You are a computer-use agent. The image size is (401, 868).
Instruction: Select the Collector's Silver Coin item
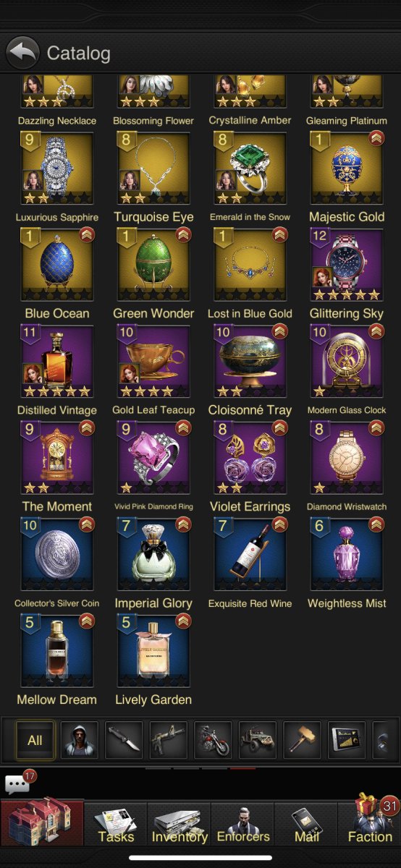[56, 554]
